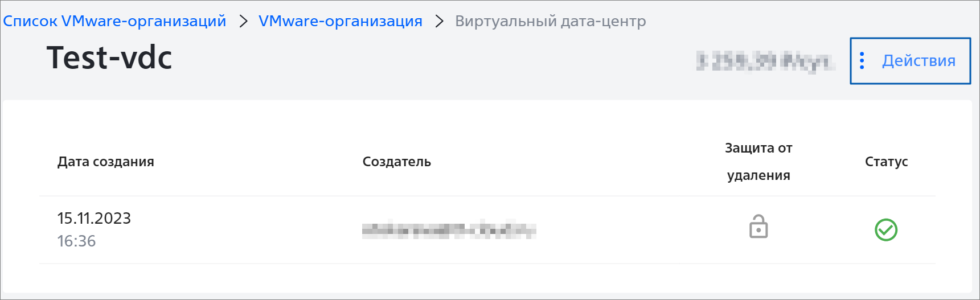The height and width of the screenshot is (300, 980).
Task: Click the second breadcrumb chevron separator
Action: pos(439,21)
